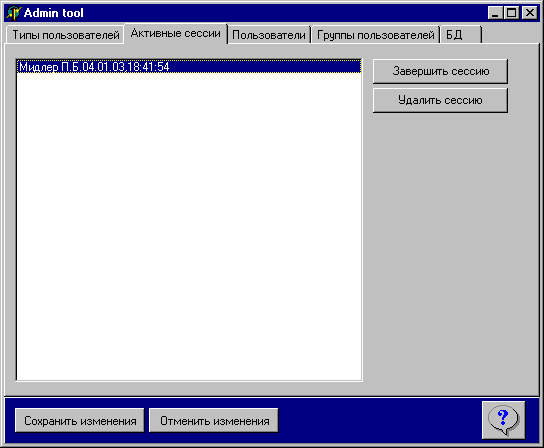
Task: Click the Admin tool title bar text
Action: (x=54, y=13)
